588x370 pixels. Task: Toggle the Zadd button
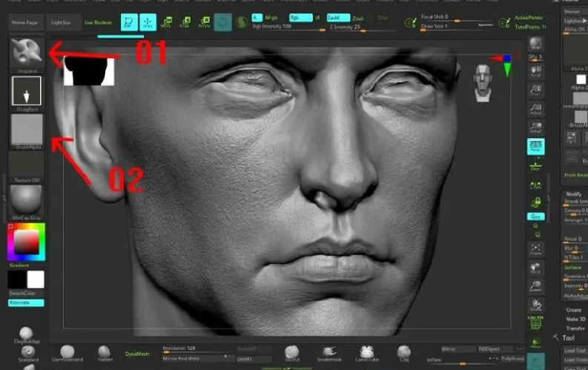338,18
